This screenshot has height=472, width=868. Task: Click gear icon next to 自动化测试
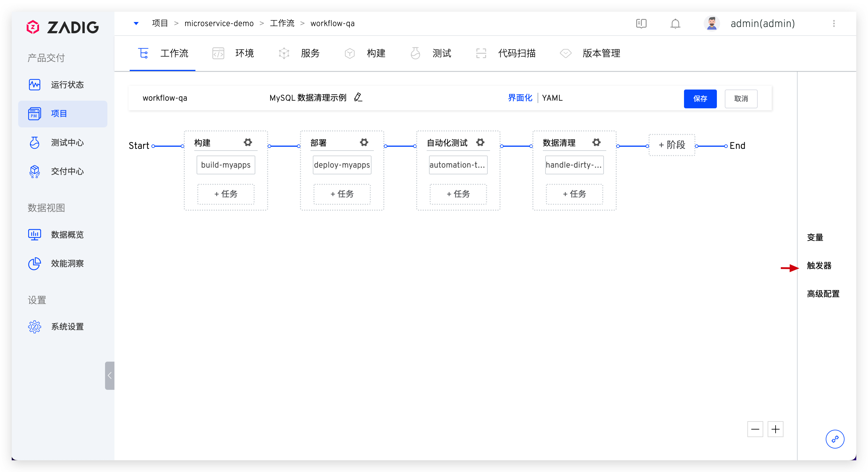pyautogui.click(x=480, y=142)
